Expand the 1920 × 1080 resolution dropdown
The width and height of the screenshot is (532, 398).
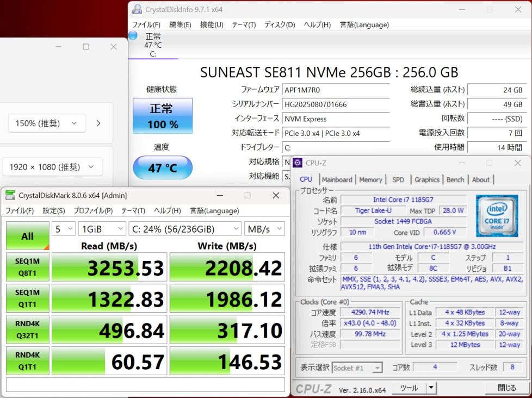(x=52, y=167)
